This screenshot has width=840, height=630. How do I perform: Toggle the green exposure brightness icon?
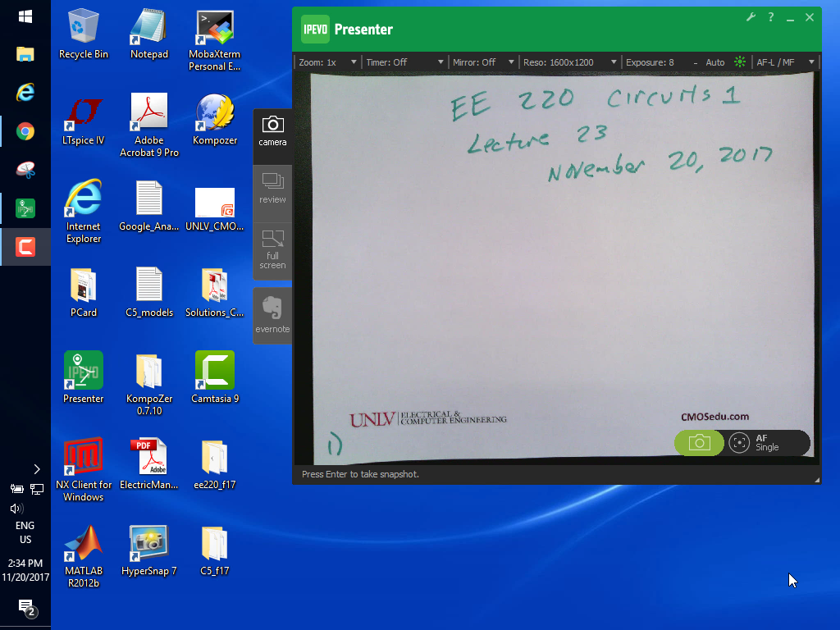[x=740, y=62]
